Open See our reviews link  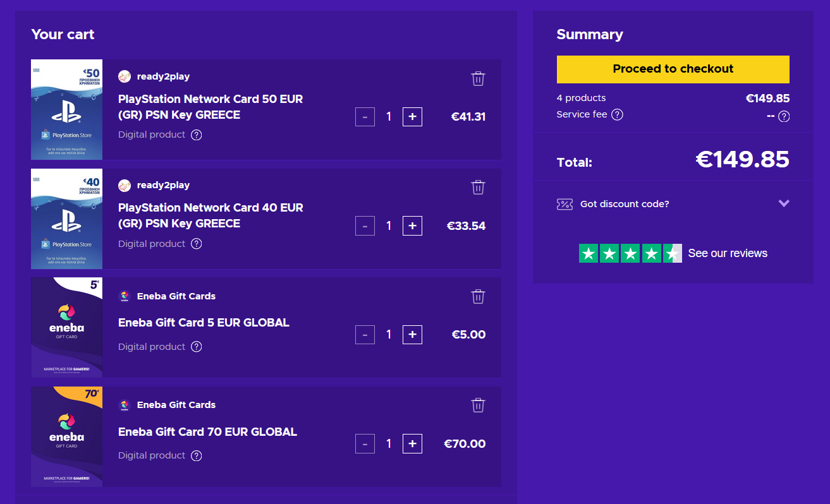tap(728, 253)
